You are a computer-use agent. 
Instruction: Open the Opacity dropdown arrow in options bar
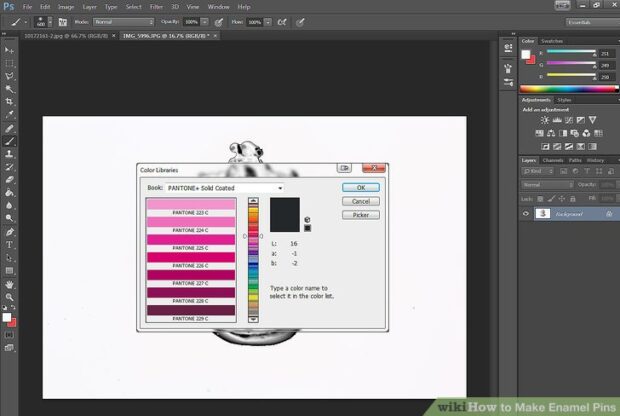204,22
